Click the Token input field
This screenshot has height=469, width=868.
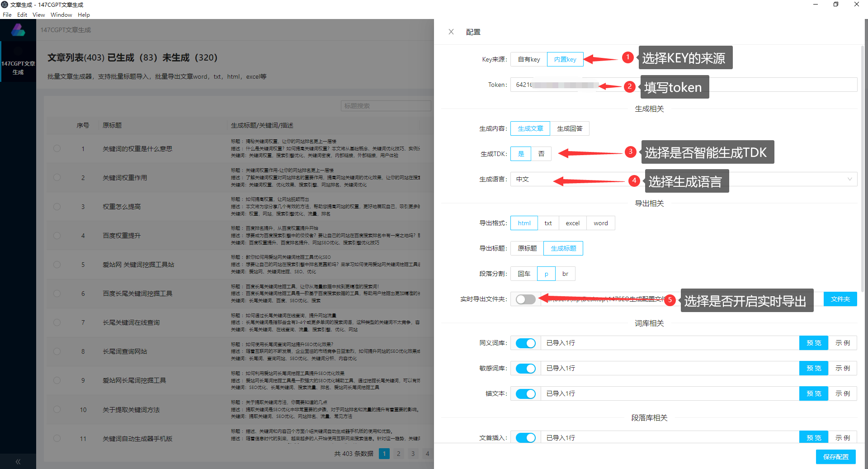684,85
